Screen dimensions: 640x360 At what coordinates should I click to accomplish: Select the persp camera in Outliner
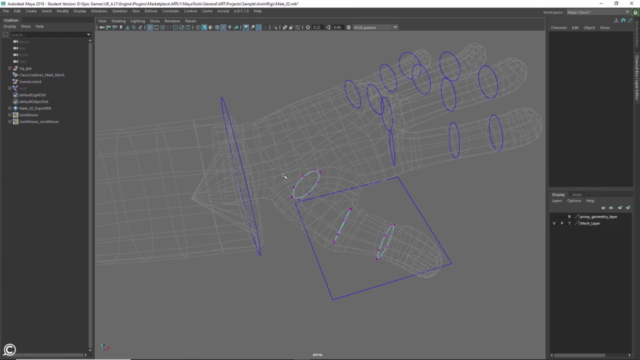tap(24, 42)
